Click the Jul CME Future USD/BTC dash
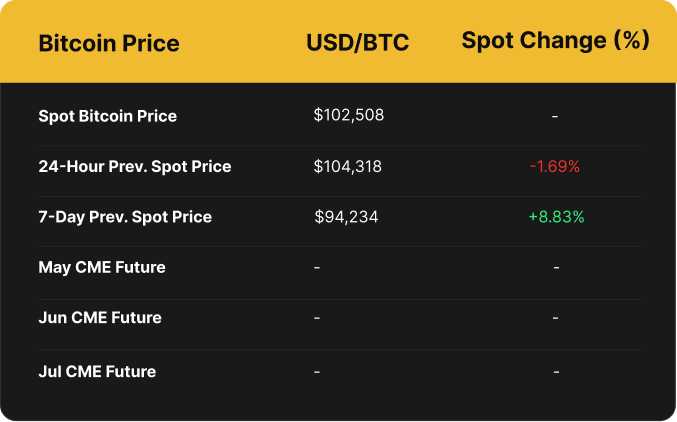This screenshot has height=422, width=677. tap(317, 372)
